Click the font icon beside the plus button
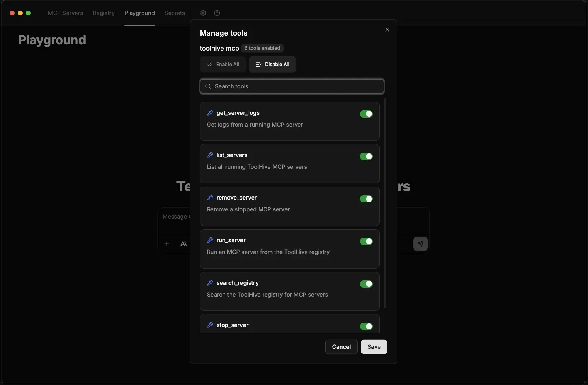Viewport: 588px width, 385px height. (x=183, y=243)
